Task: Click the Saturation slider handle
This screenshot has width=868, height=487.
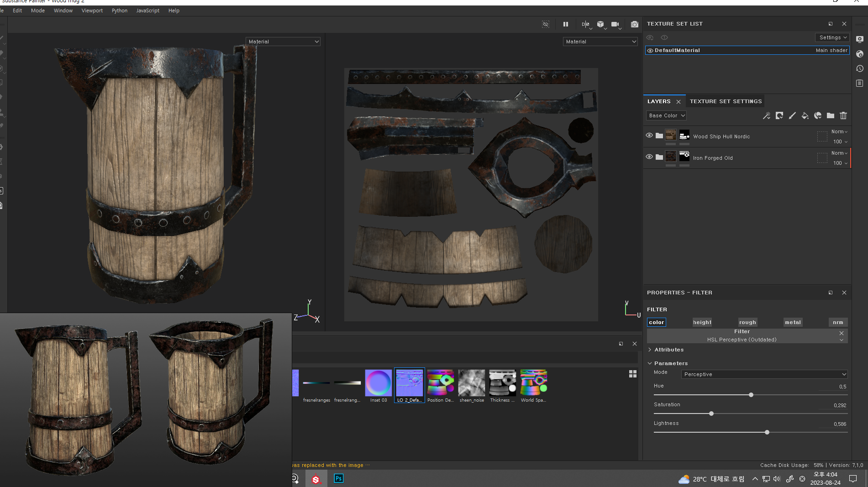Action: [711, 414]
